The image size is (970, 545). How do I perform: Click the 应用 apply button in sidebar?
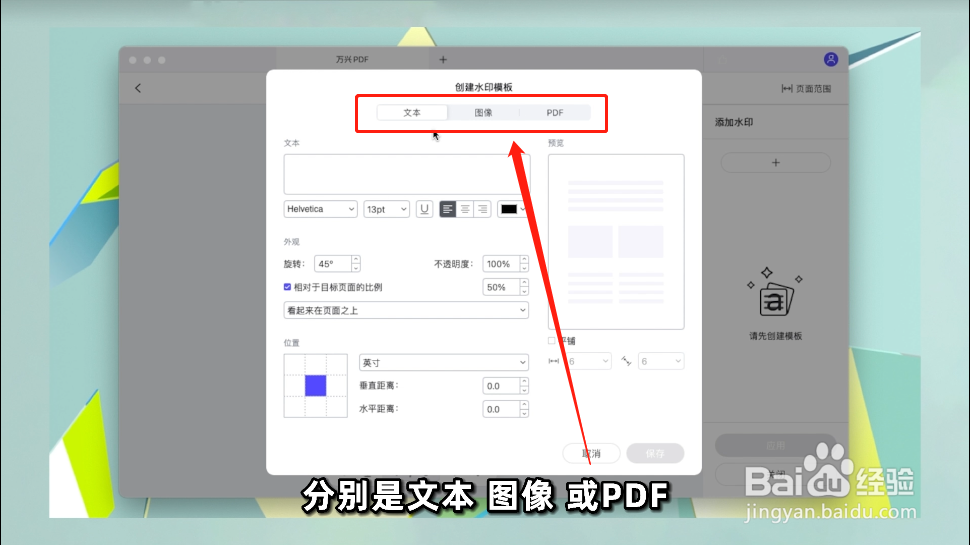[x=776, y=445]
